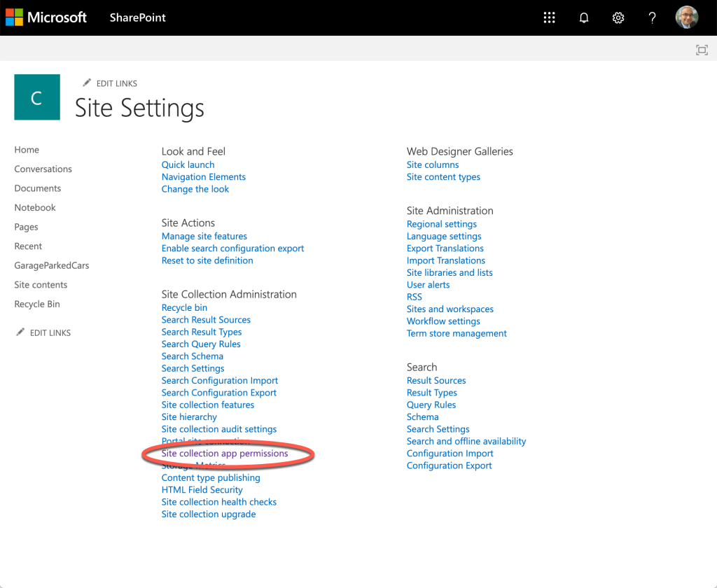This screenshot has width=717, height=588.
Task: Open the Manage site features link
Action: (204, 236)
